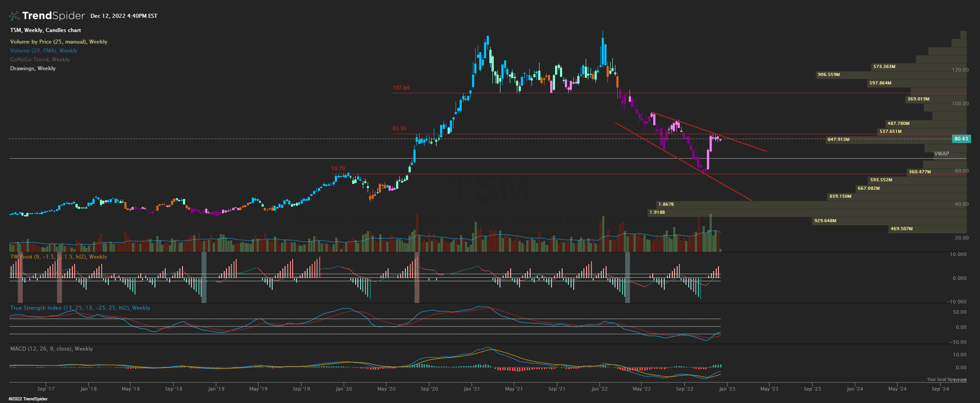Click the MACD (12, 26, 9) label
This screenshot has width=980, height=403.
point(51,348)
